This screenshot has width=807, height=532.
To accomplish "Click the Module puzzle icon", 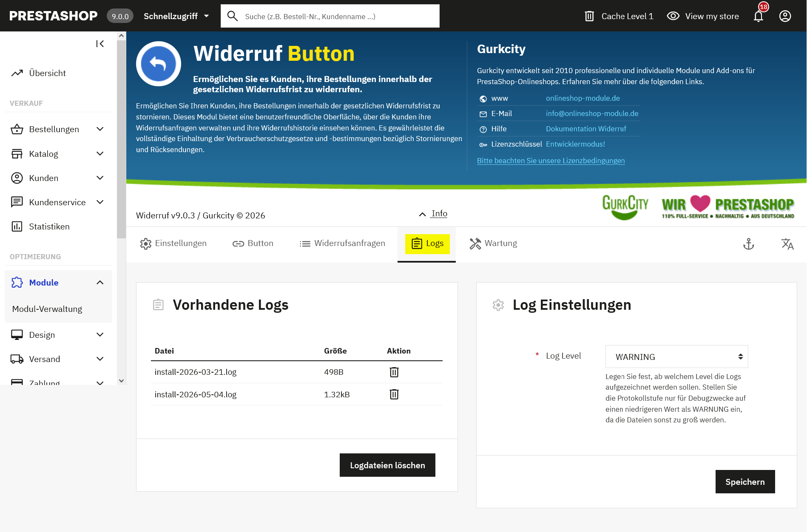I will coord(17,283).
